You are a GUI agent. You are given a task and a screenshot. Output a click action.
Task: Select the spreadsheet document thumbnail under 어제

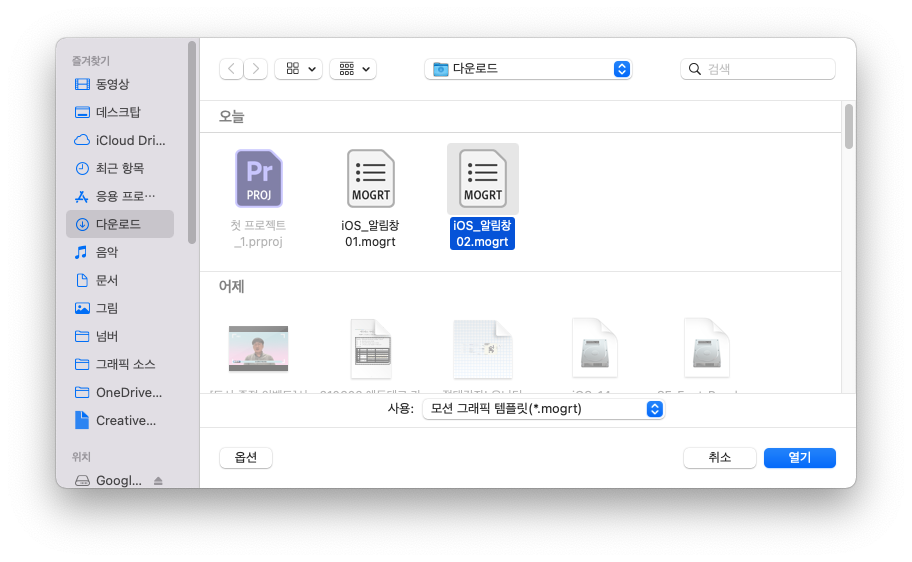pos(371,348)
